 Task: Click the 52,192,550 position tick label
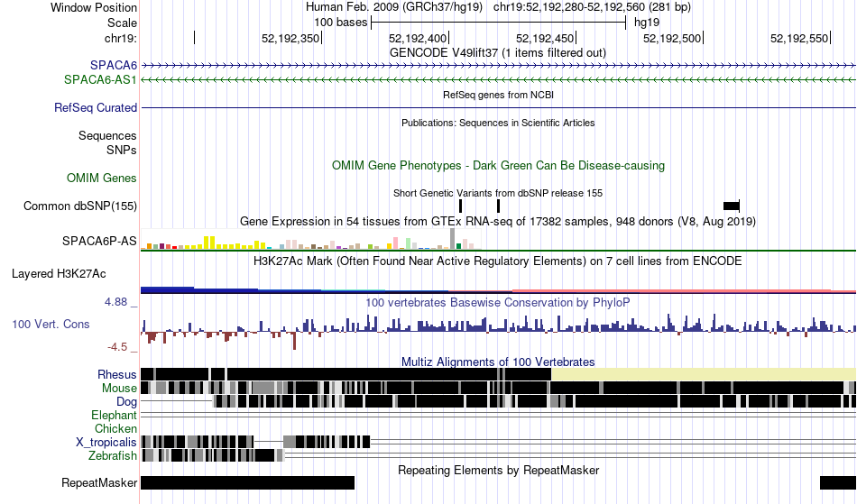799,38
